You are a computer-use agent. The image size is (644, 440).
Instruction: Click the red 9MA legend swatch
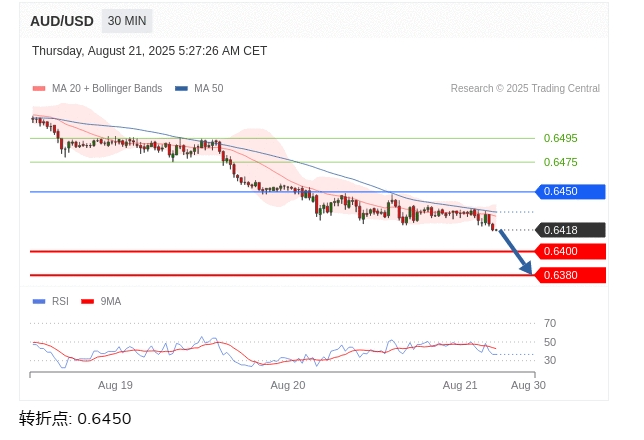point(88,302)
